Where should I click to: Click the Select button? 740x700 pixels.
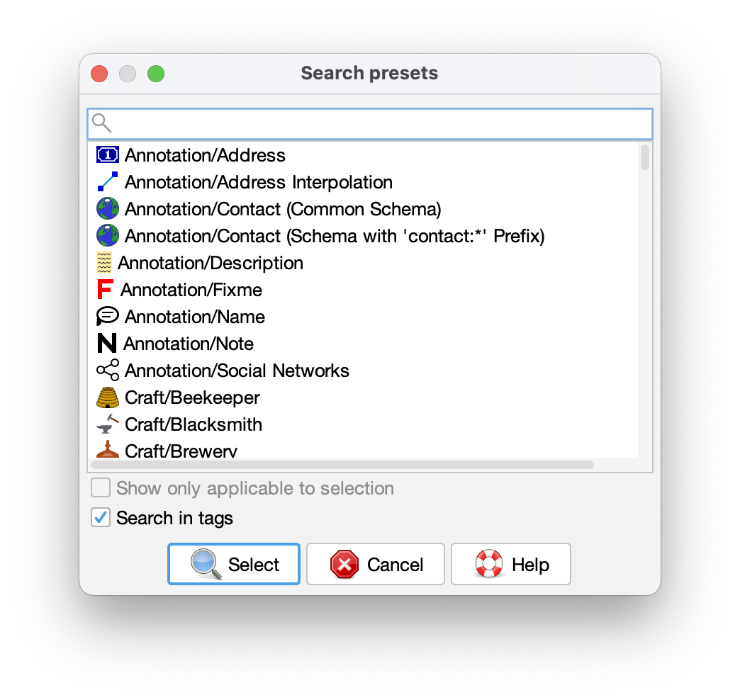coord(234,564)
